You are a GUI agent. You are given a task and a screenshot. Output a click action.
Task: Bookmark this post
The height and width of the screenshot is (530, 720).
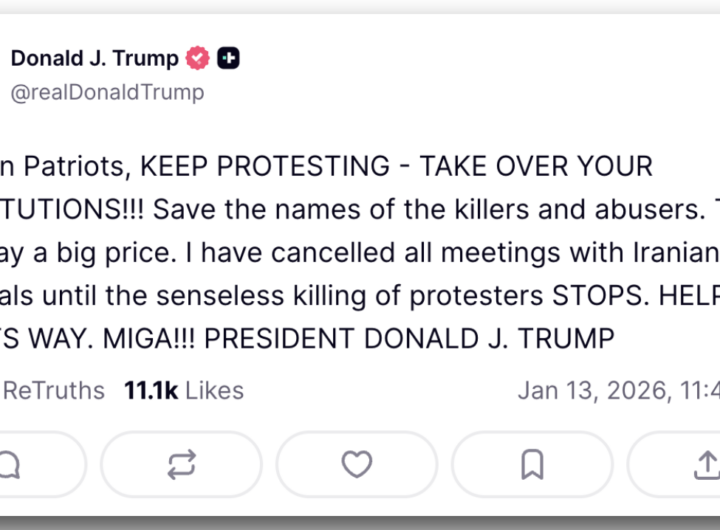[x=532, y=464]
